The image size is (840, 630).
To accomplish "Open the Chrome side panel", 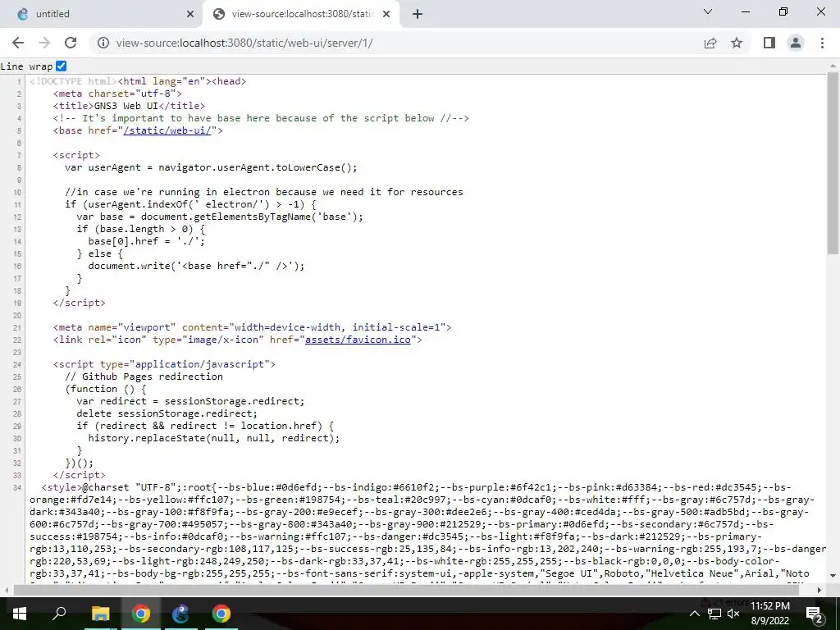I will (769, 43).
